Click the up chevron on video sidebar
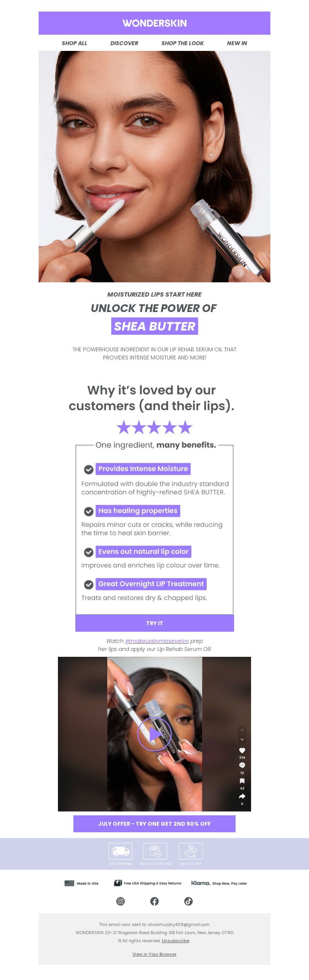 242,730
